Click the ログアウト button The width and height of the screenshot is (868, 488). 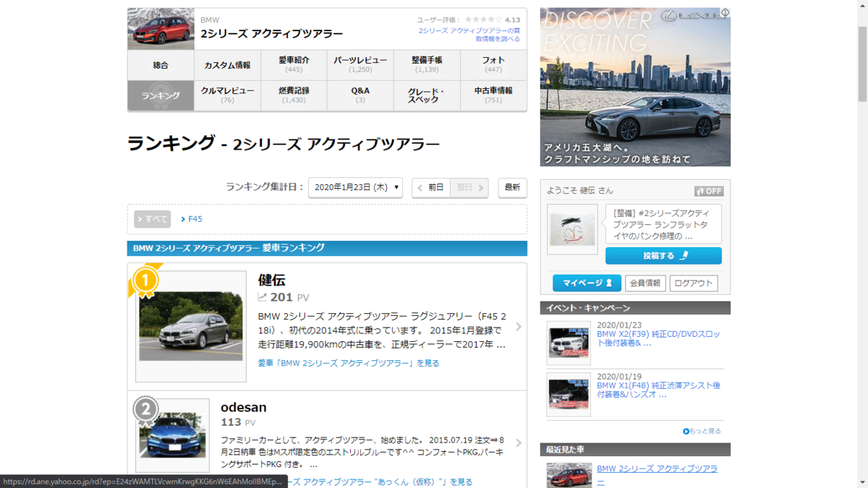point(694,283)
